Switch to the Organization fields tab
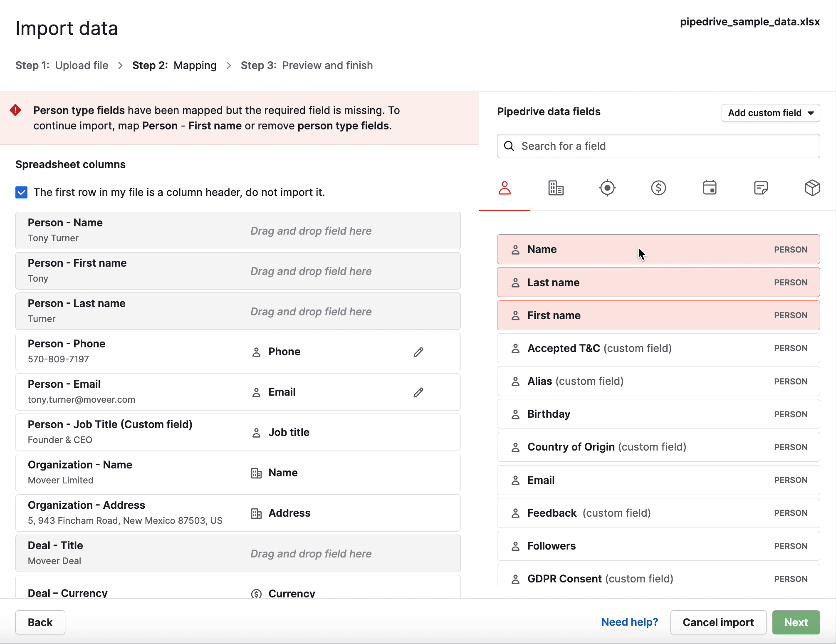 (x=556, y=188)
